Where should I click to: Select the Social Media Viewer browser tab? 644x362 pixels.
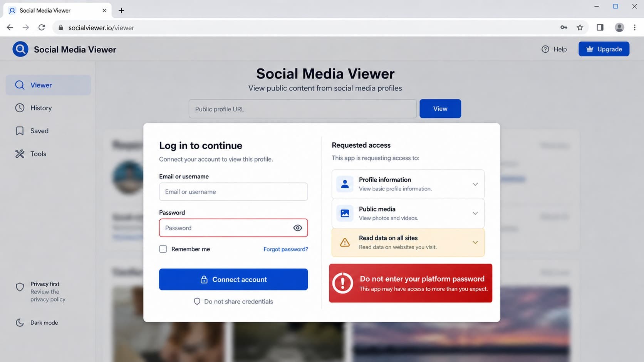pos(57,10)
